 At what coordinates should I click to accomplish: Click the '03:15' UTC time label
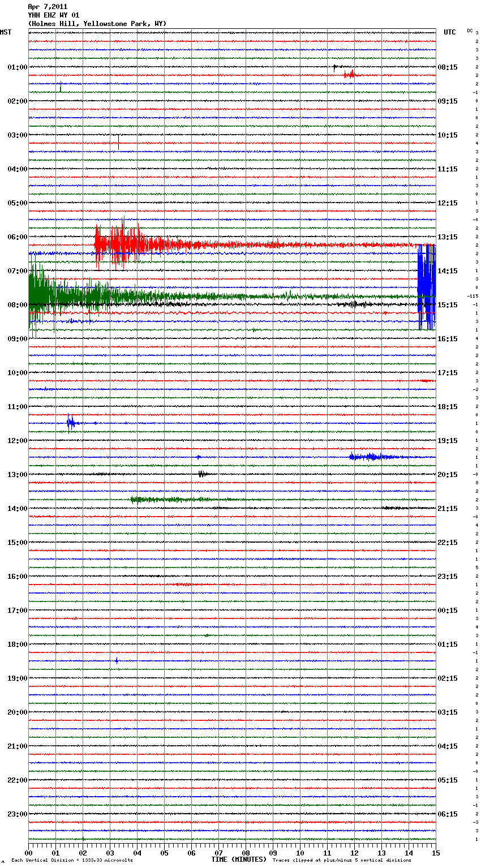pos(448,712)
